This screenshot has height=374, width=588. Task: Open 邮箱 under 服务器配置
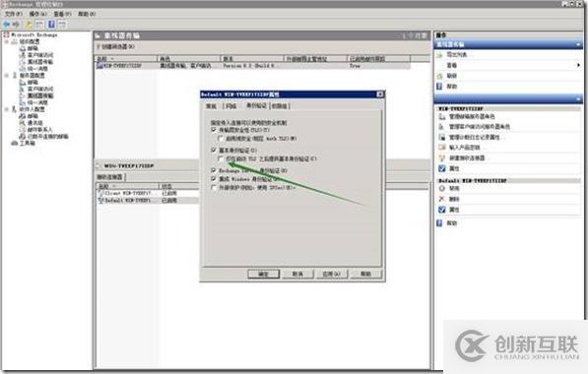(33, 82)
